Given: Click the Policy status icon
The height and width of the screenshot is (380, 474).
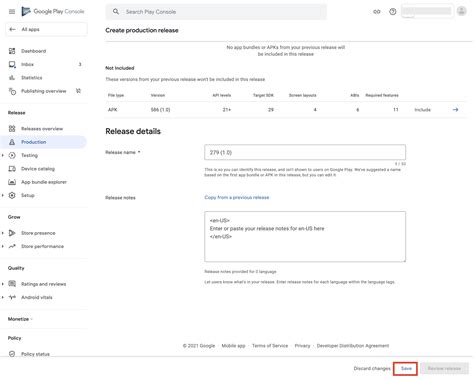Looking at the screenshot, I should pyautogui.click(x=12, y=354).
